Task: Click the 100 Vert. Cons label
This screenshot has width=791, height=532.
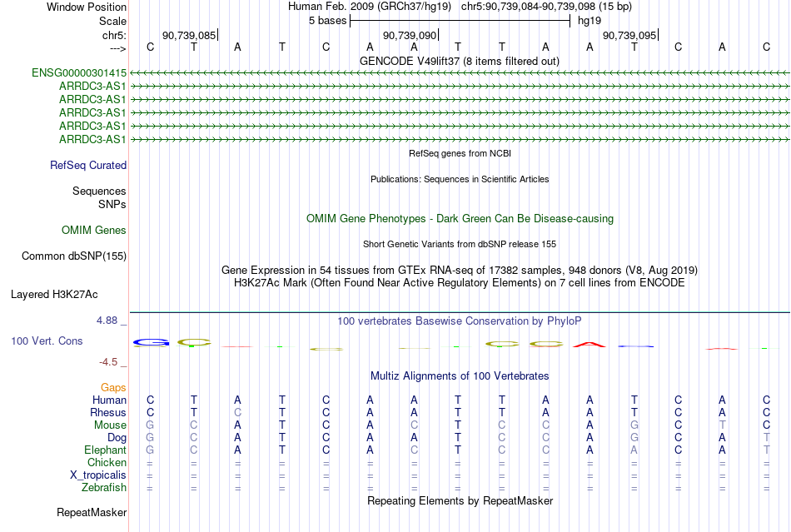Action: (47, 341)
